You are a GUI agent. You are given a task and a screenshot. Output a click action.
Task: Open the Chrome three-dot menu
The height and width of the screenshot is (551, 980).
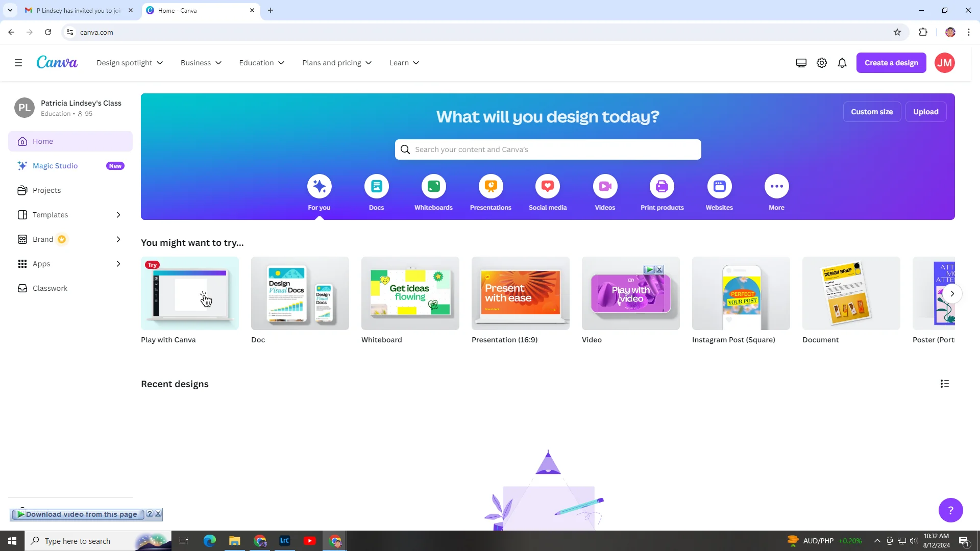[x=969, y=32]
